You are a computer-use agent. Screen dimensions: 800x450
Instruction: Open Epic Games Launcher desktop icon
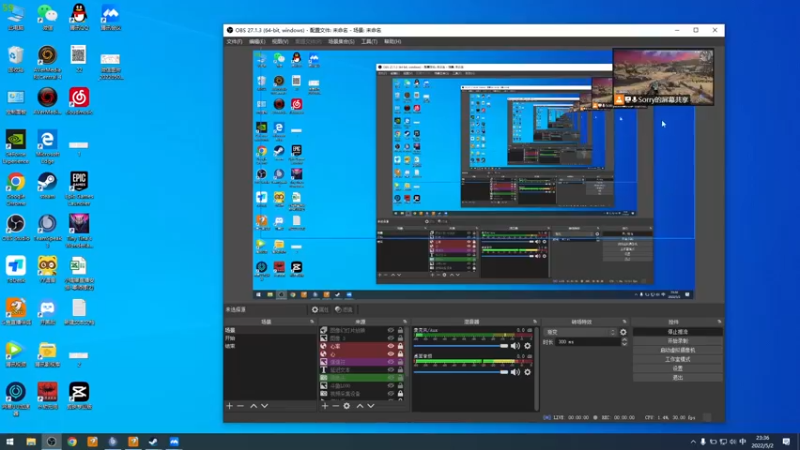pyautogui.click(x=79, y=188)
